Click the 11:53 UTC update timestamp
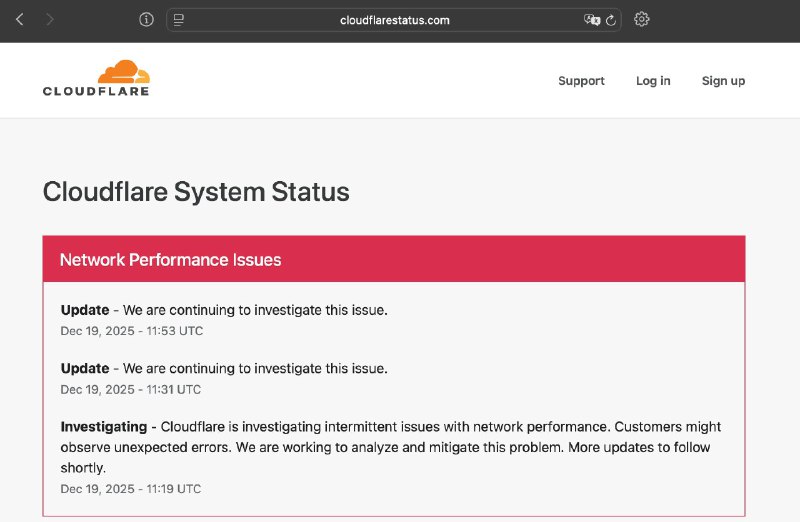Screen dimensions: 800x522 132,331
